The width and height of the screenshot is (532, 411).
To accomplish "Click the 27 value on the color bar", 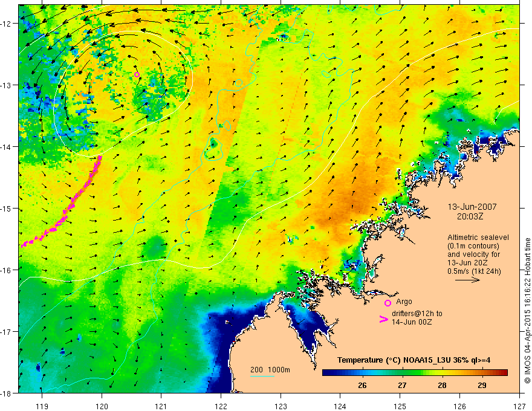I will (x=402, y=386).
